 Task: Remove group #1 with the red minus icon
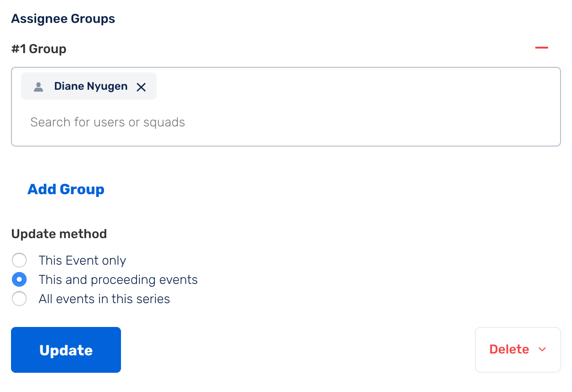[x=542, y=48]
